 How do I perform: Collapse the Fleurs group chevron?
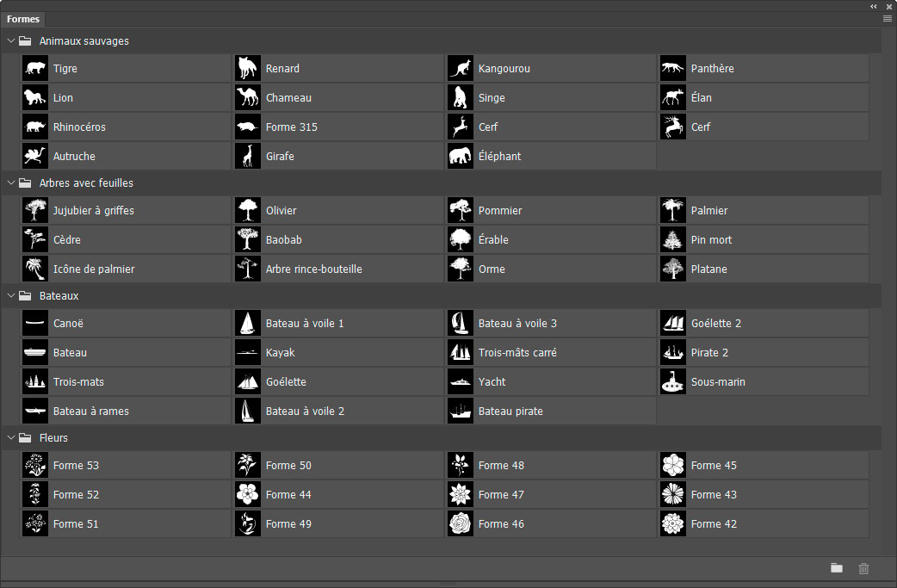[11, 438]
